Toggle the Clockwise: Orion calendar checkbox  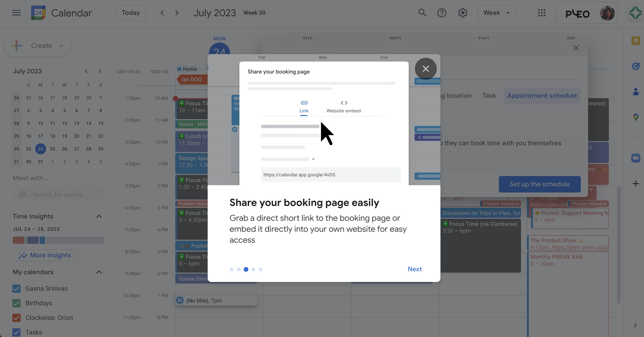click(16, 318)
